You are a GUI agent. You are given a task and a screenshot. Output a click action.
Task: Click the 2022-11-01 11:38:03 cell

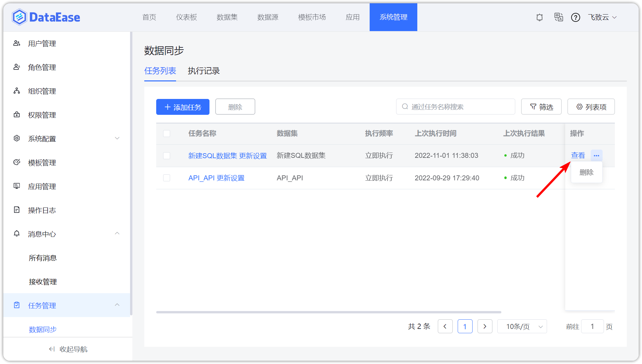[x=446, y=156]
